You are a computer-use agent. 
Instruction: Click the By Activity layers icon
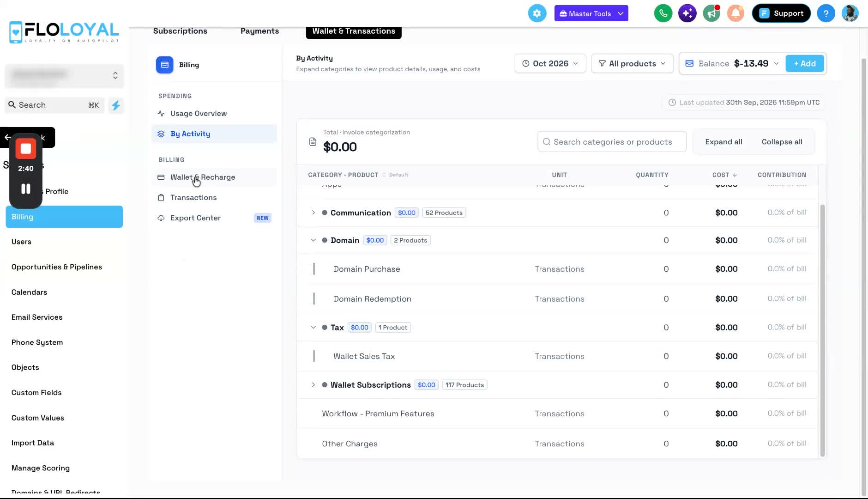[161, 134]
